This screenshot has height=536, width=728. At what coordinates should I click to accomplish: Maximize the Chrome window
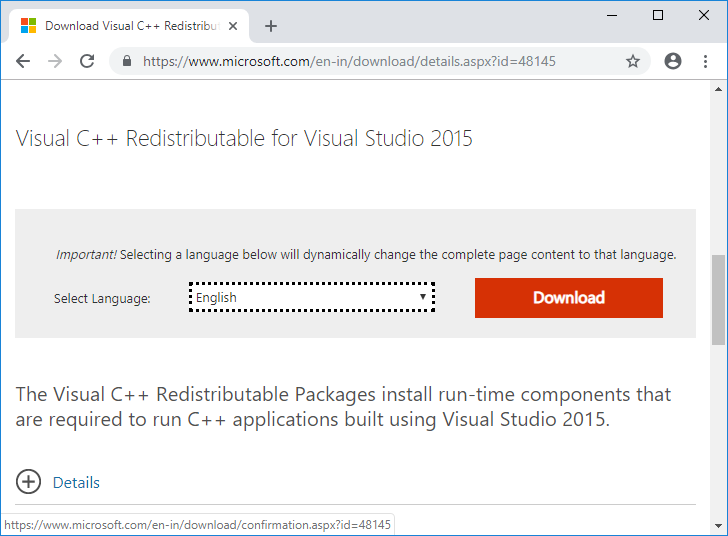(x=657, y=15)
